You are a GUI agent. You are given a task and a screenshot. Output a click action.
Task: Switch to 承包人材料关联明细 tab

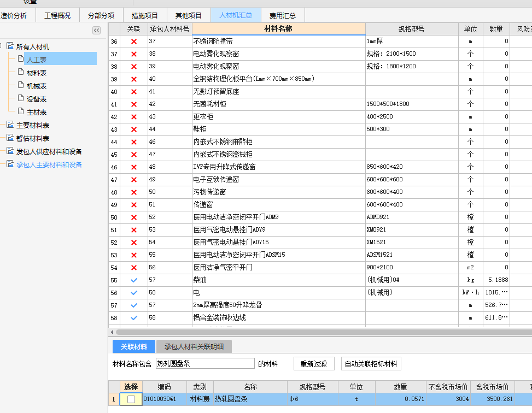point(194,346)
